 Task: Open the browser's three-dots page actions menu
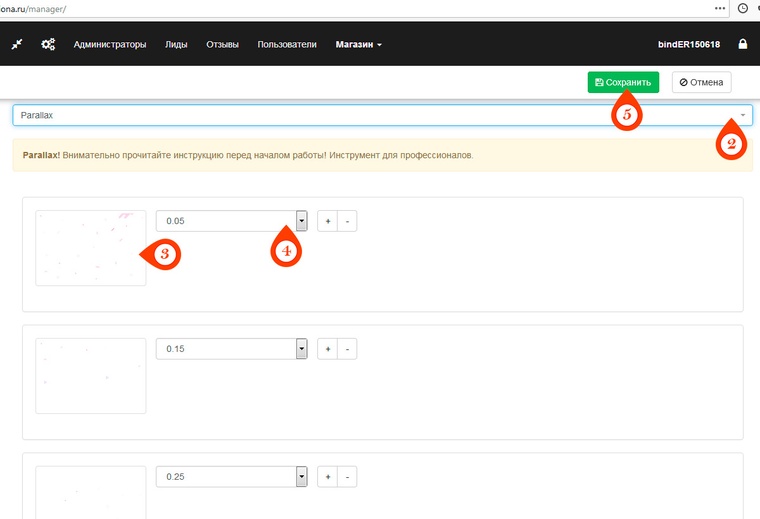click(720, 7)
